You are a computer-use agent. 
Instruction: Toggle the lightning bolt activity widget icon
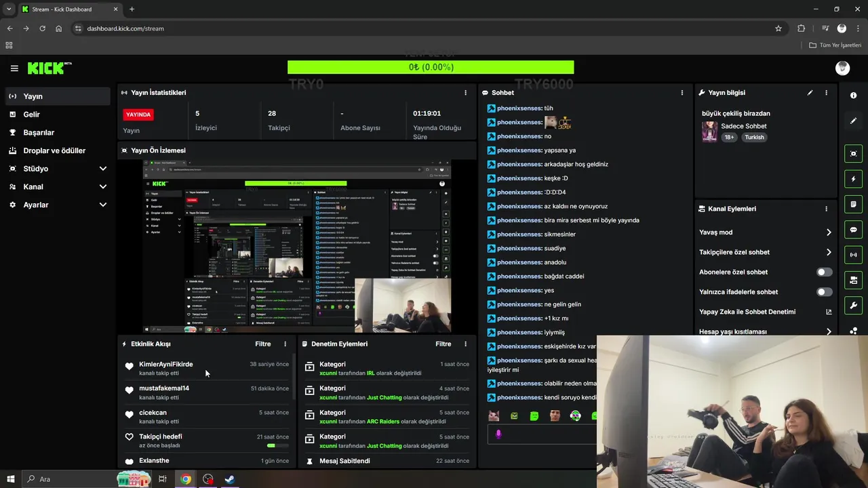click(x=853, y=179)
